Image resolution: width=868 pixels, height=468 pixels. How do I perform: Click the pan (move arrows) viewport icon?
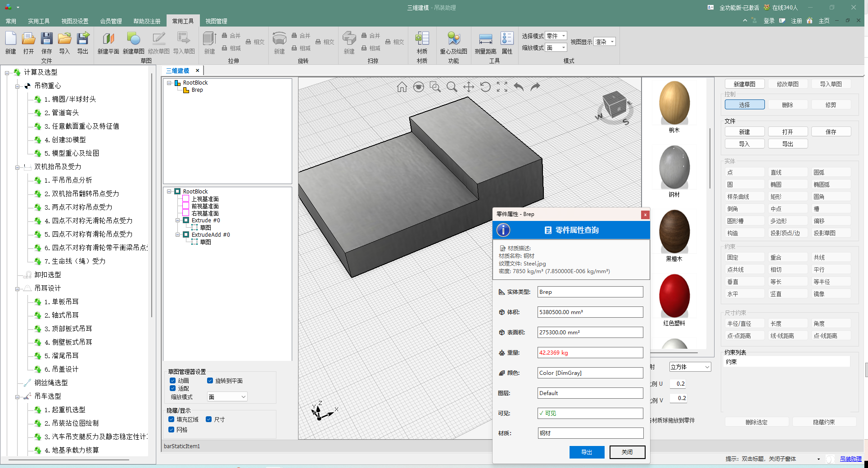click(x=468, y=87)
